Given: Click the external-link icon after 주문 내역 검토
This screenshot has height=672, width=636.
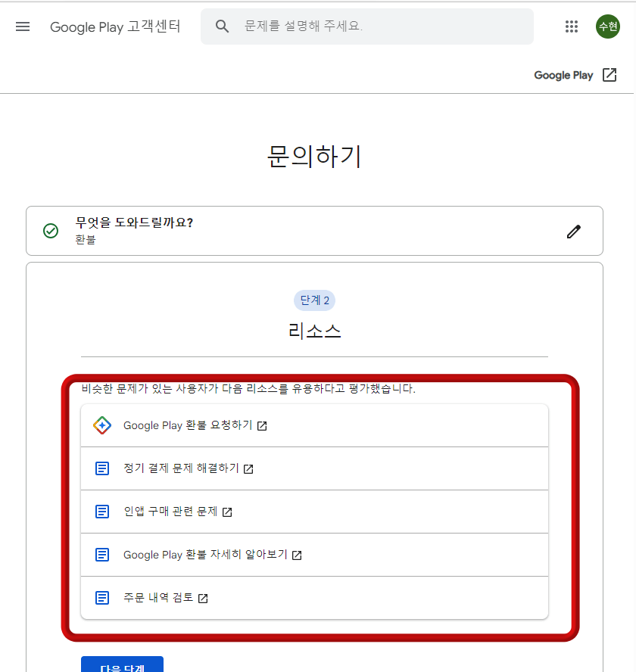Looking at the screenshot, I should pos(203,597).
